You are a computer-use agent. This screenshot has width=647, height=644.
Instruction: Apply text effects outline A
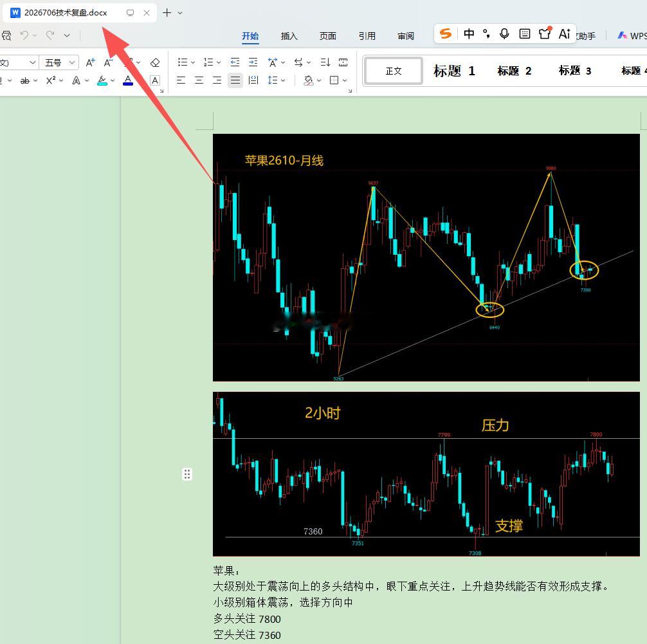click(x=77, y=80)
